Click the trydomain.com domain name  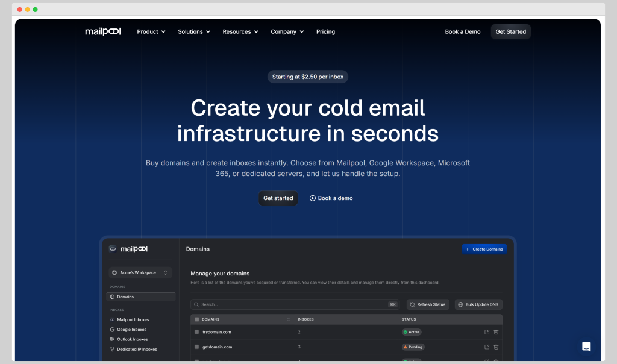[x=217, y=332]
